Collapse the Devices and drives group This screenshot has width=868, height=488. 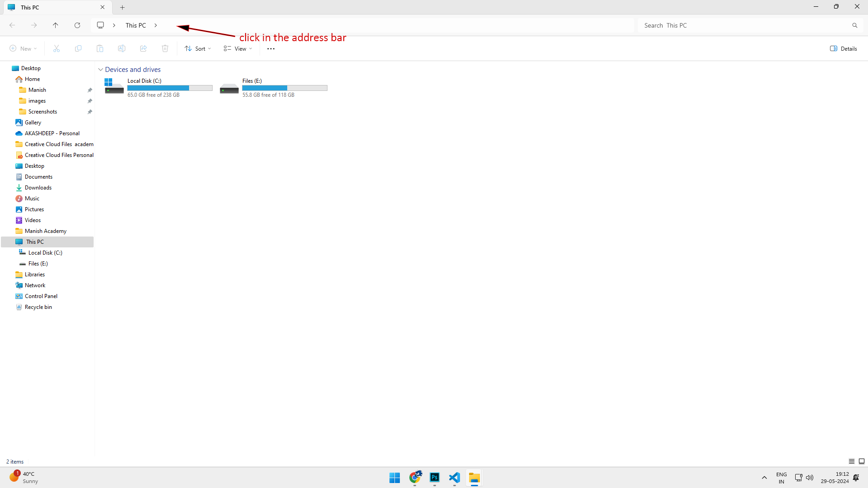100,70
